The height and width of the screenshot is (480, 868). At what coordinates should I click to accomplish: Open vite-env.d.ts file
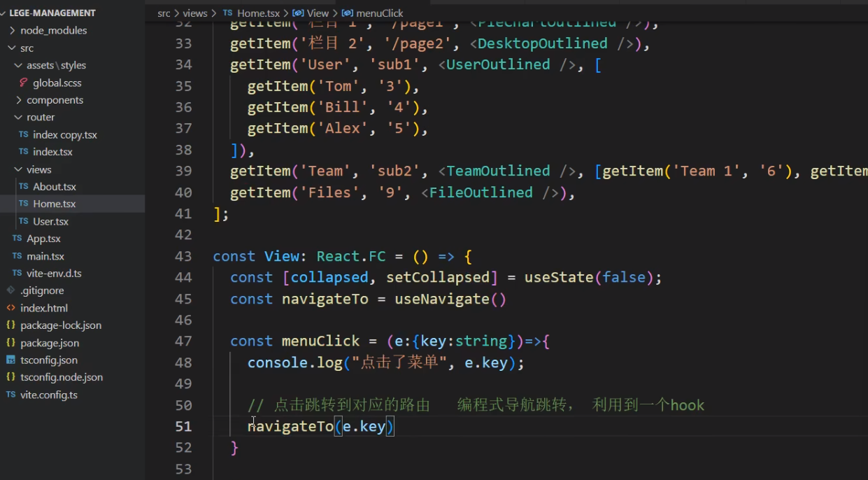coord(54,273)
